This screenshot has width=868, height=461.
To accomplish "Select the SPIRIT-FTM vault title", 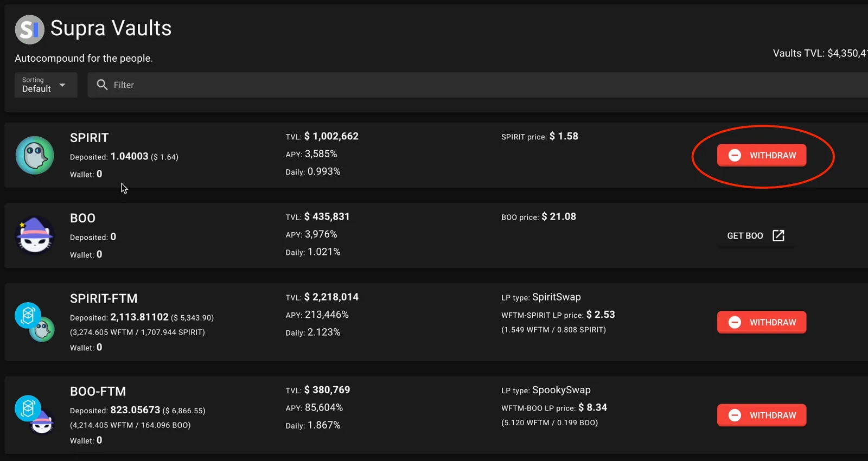I will pyautogui.click(x=104, y=298).
